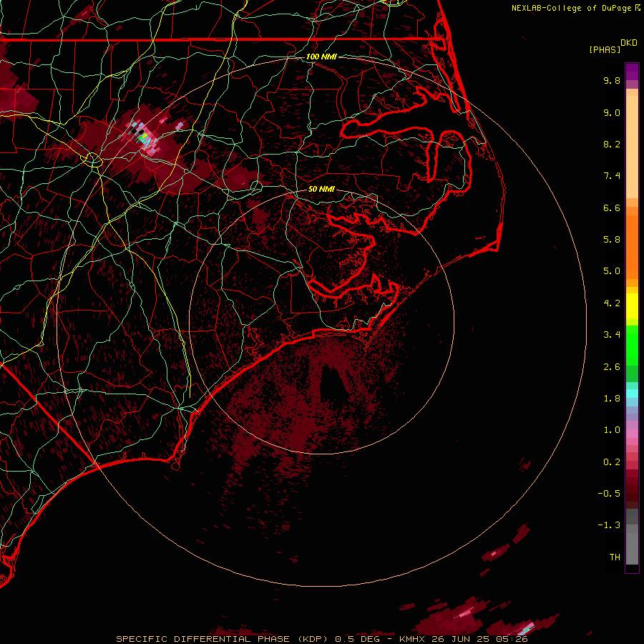Click the 8.2 scale value
The height and width of the screenshot is (644, 644).
point(612,144)
